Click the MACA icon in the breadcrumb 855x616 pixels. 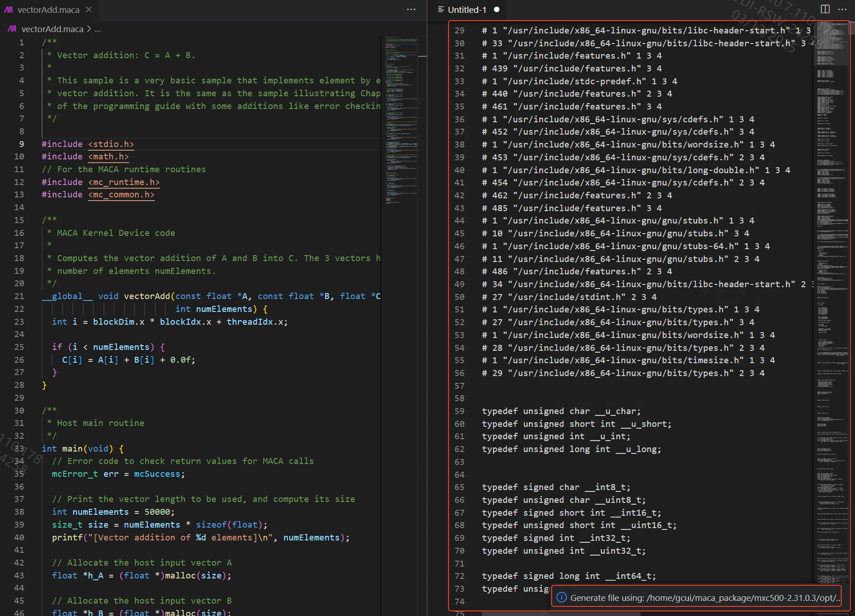12,29
